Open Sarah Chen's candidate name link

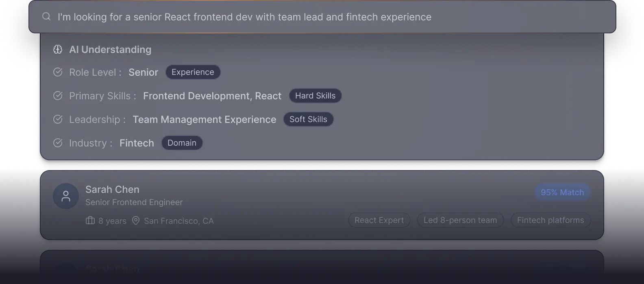coord(112,190)
